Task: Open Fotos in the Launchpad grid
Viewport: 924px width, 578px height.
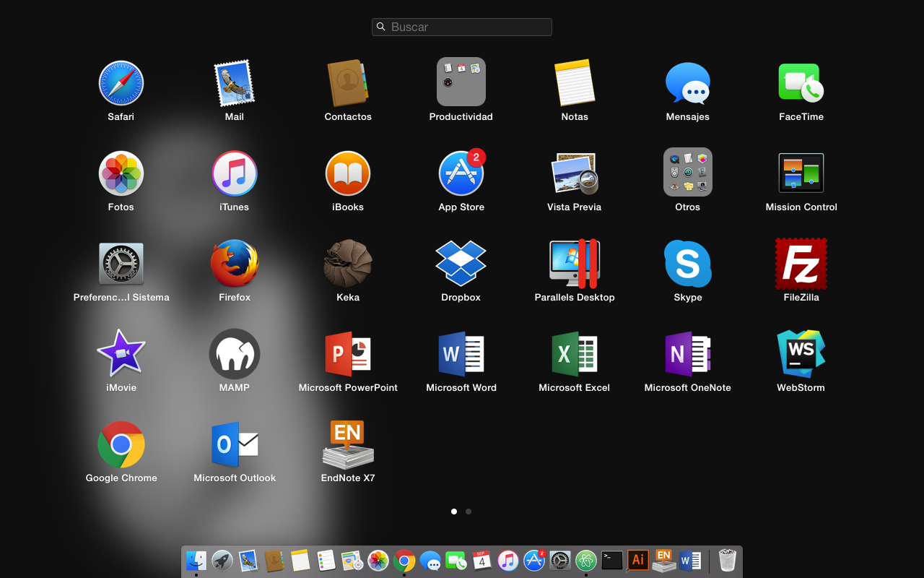Action: tap(121, 173)
